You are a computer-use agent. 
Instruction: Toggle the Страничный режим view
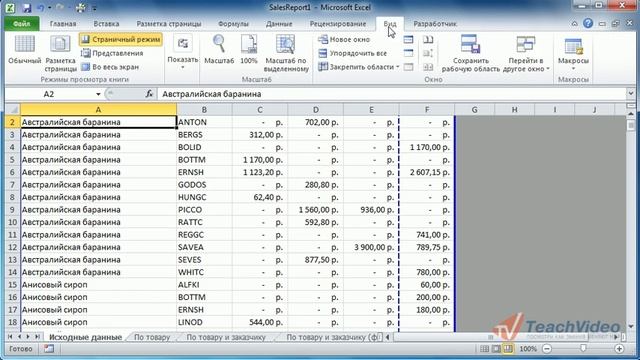click(x=121, y=40)
